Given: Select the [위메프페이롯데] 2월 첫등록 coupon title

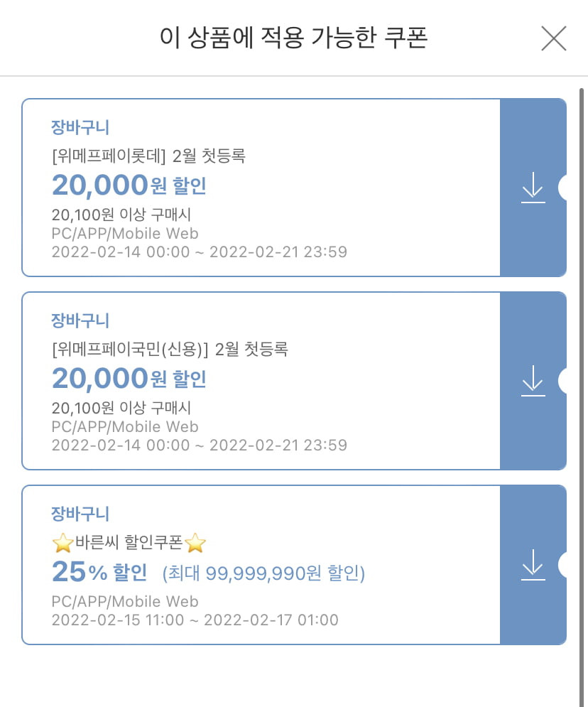Looking at the screenshot, I should pos(148,156).
